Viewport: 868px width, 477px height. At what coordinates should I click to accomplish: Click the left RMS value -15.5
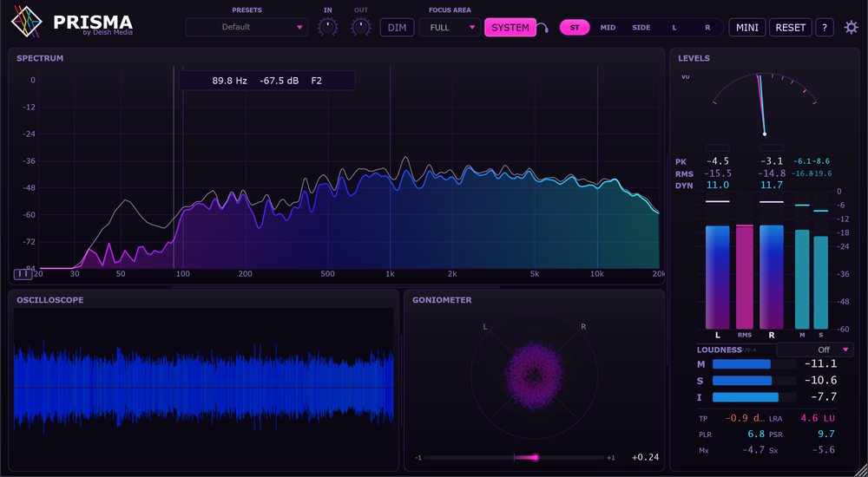click(718, 173)
